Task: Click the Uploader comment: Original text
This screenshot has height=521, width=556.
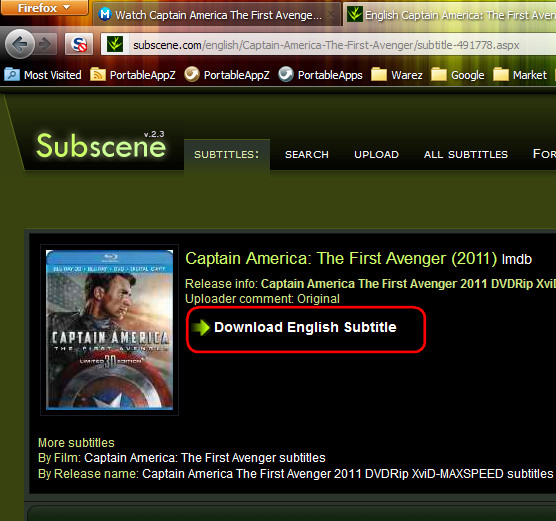Action: click(262, 299)
